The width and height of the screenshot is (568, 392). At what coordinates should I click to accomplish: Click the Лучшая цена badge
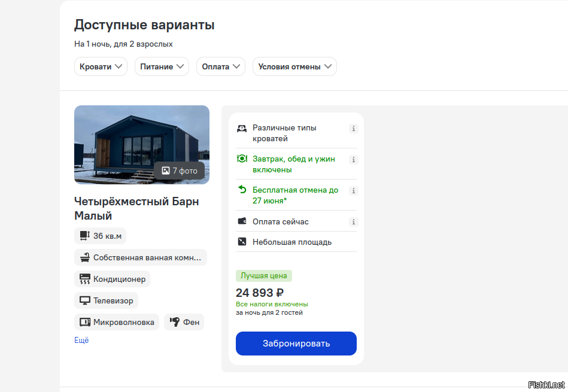click(x=264, y=276)
